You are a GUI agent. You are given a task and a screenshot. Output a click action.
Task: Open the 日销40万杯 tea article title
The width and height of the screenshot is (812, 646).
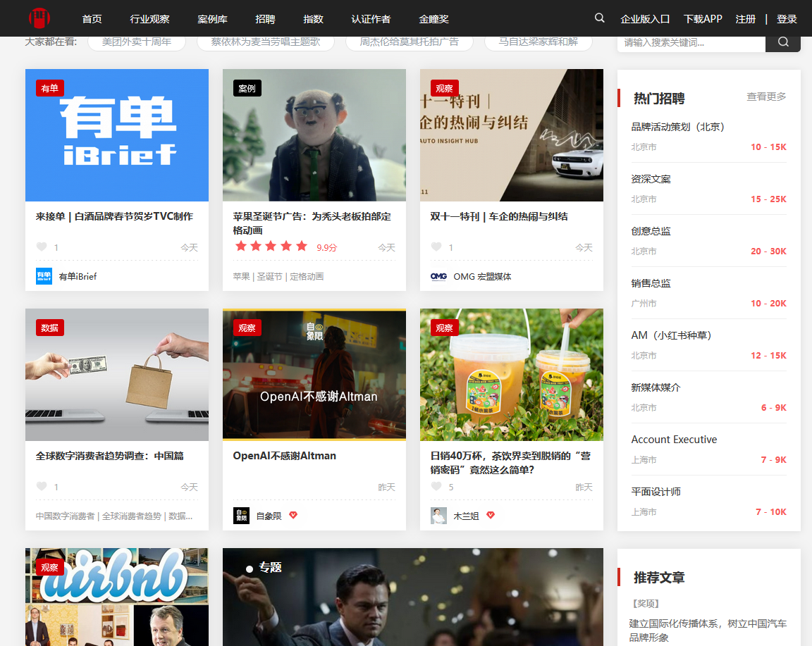tap(510, 463)
